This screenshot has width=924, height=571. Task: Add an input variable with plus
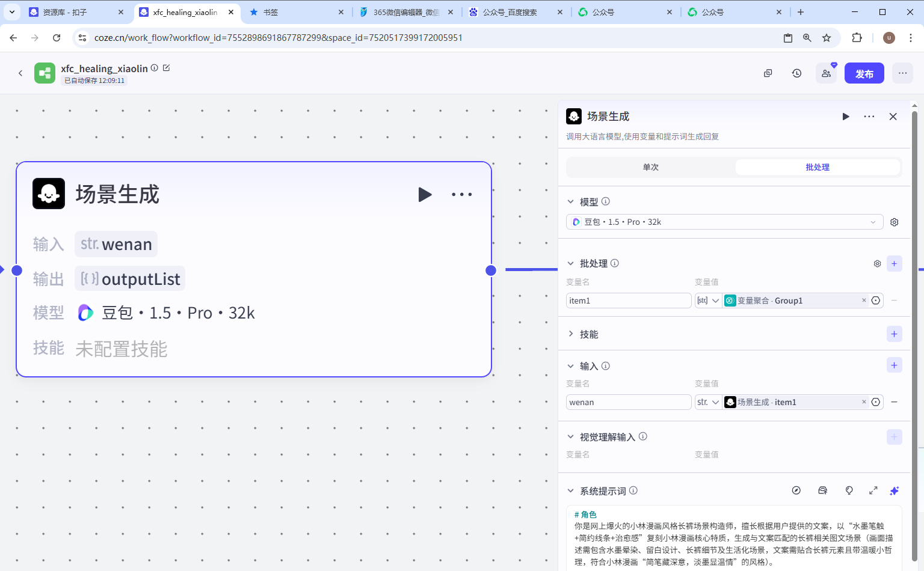tap(895, 365)
